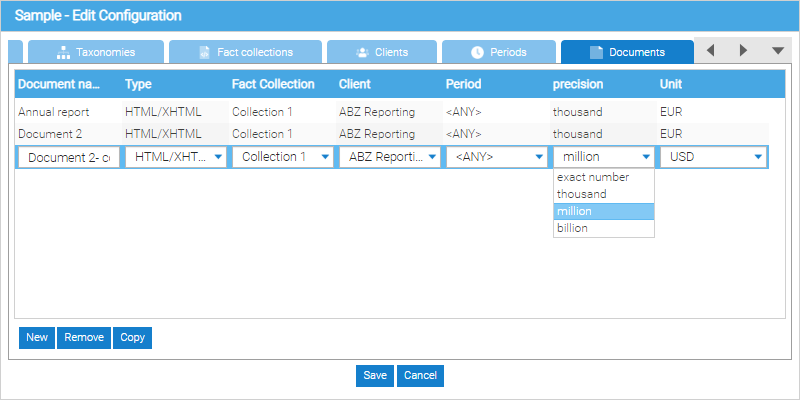The height and width of the screenshot is (400, 800).
Task: Click the Save button
Action: [x=375, y=376]
